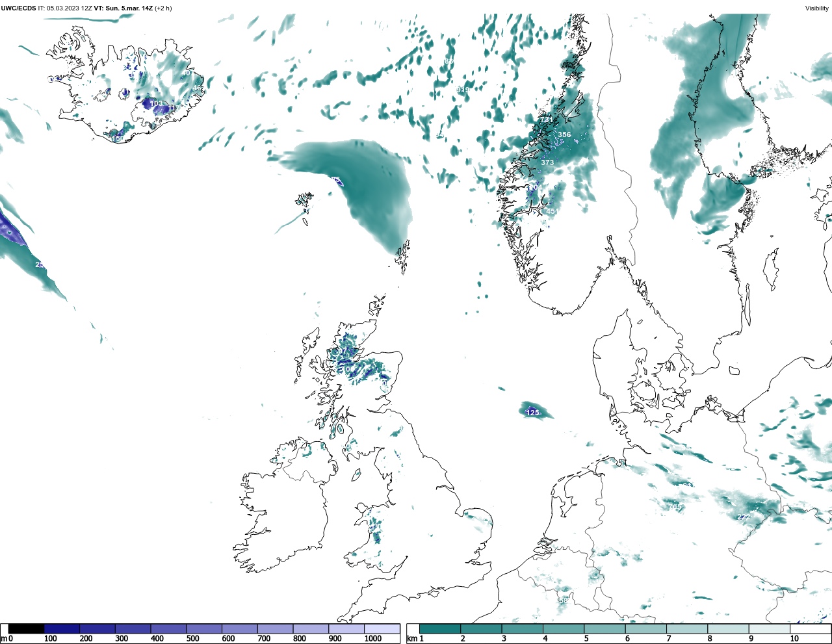
Task: Click the "8" tick label on km scale
Action: click(710, 639)
